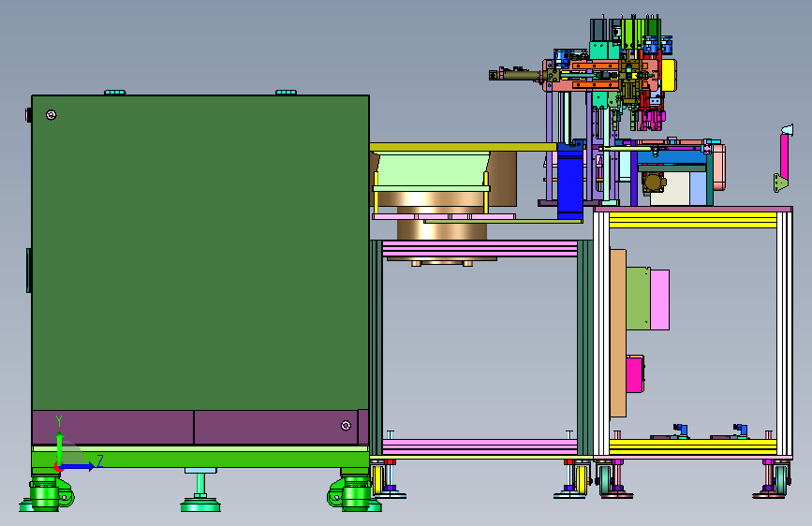The image size is (812, 526).
Task: Pick the right purple panel with keyhole lock
Action: [276, 428]
